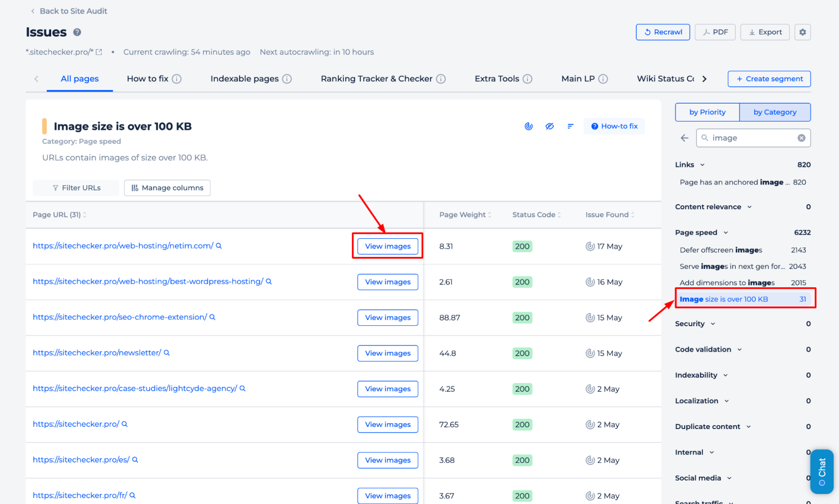Click magnifier icon next to netim.com URL

(x=219, y=246)
